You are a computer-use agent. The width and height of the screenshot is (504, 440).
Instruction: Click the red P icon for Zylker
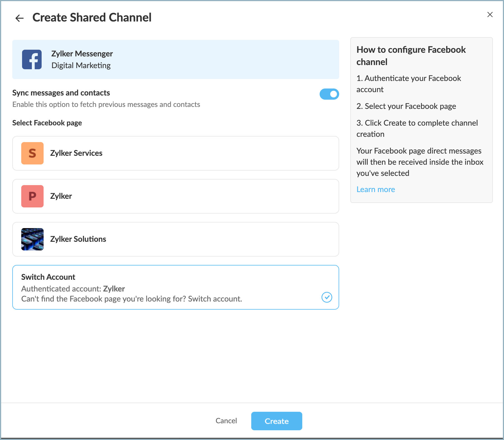coord(32,196)
